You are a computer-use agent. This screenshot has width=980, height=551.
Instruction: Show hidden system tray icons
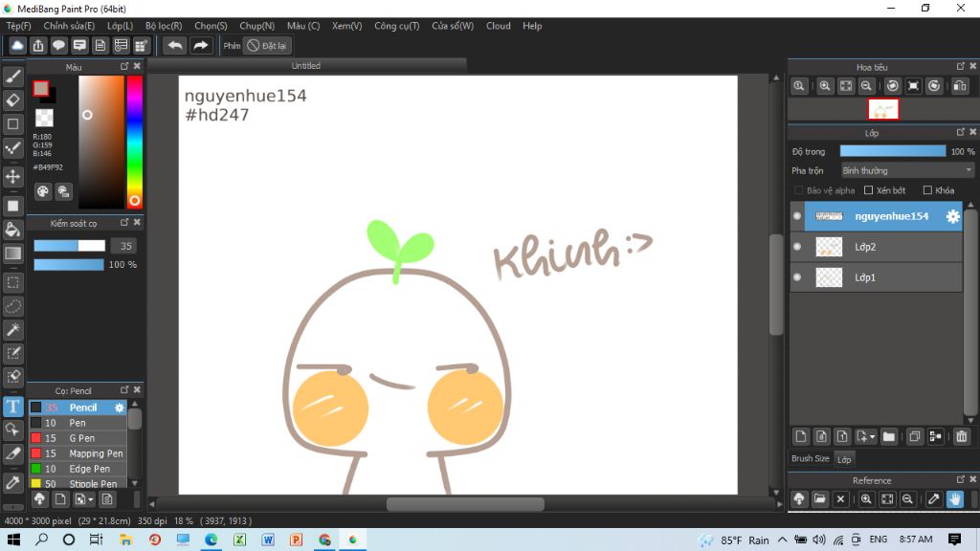pos(783,540)
